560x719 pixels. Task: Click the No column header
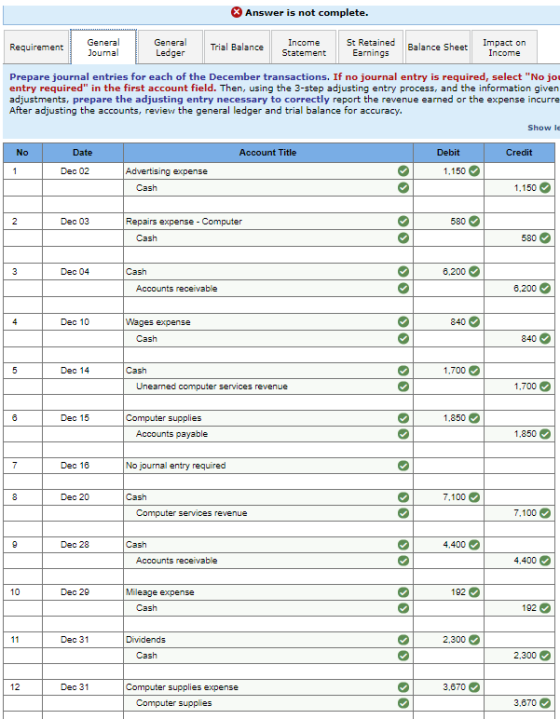tap(23, 153)
